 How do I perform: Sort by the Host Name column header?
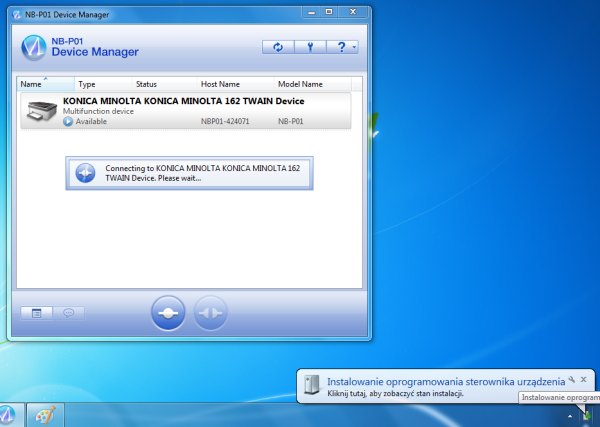235,84
